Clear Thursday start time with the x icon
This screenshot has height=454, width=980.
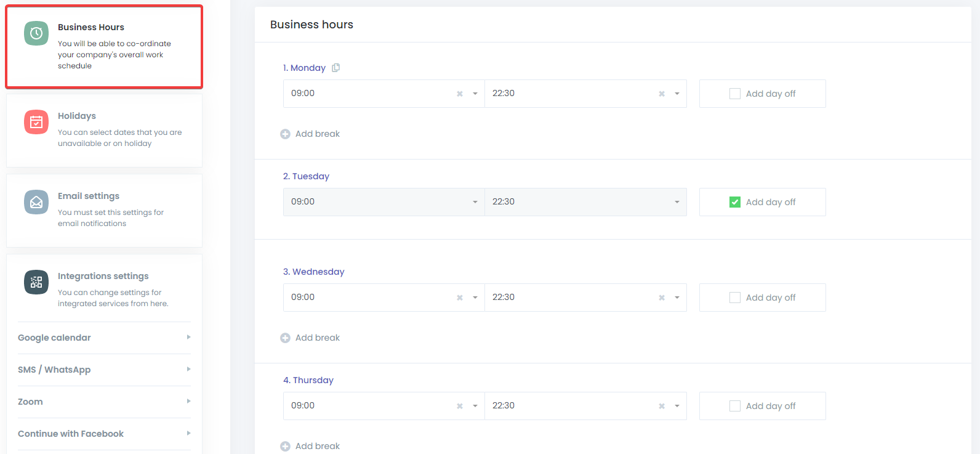460,406
